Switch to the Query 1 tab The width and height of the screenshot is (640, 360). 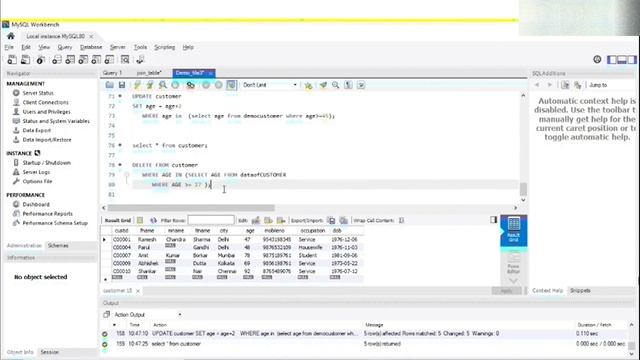point(112,73)
